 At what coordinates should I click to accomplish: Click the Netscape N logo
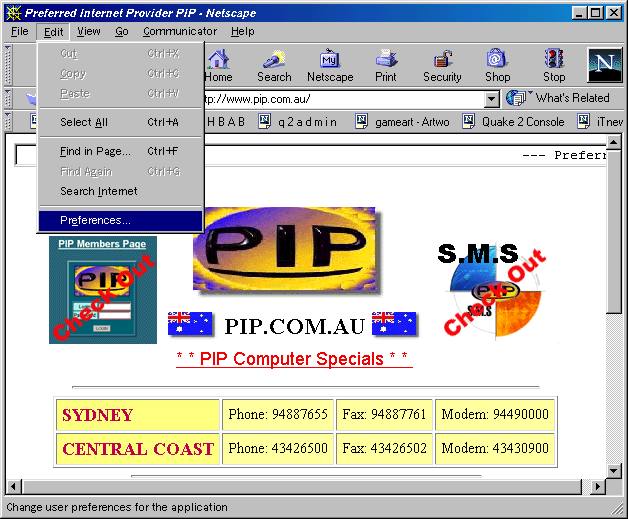[x=603, y=64]
